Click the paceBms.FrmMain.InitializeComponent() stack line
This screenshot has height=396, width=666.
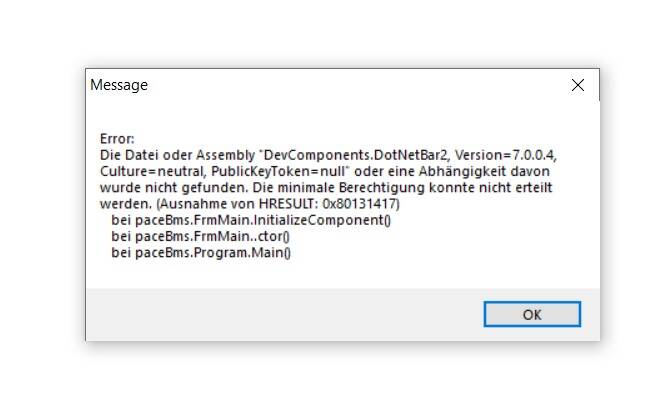tap(251, 220)
